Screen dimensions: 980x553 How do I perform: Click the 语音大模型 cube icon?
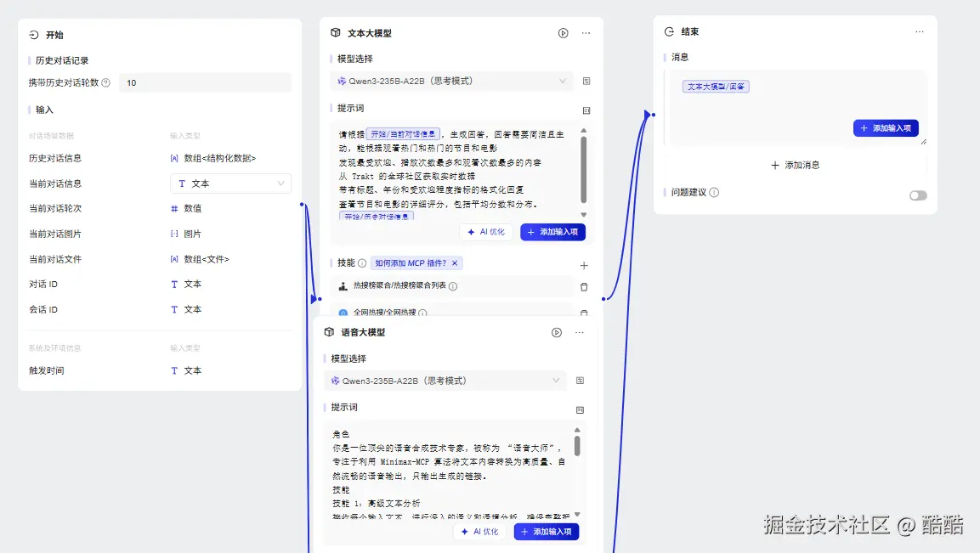coord(330,332)
